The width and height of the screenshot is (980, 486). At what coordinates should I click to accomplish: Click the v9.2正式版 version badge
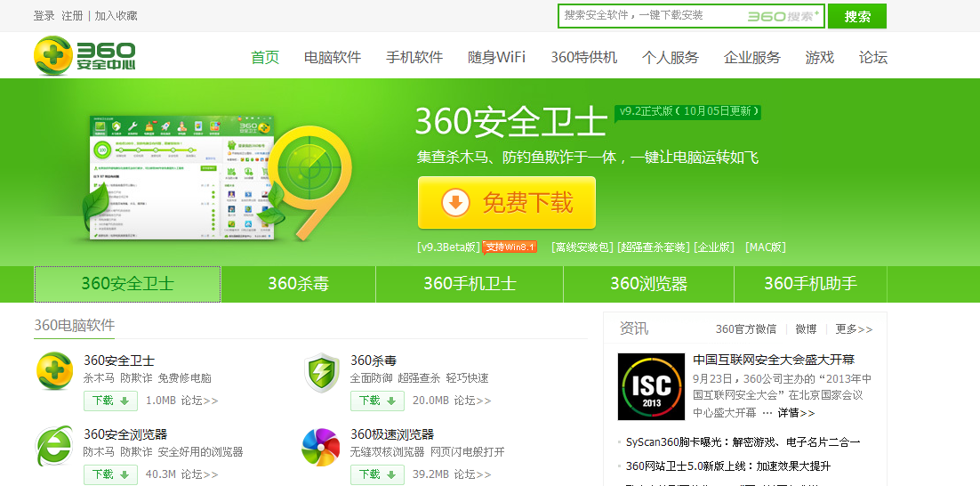point(688,112)
